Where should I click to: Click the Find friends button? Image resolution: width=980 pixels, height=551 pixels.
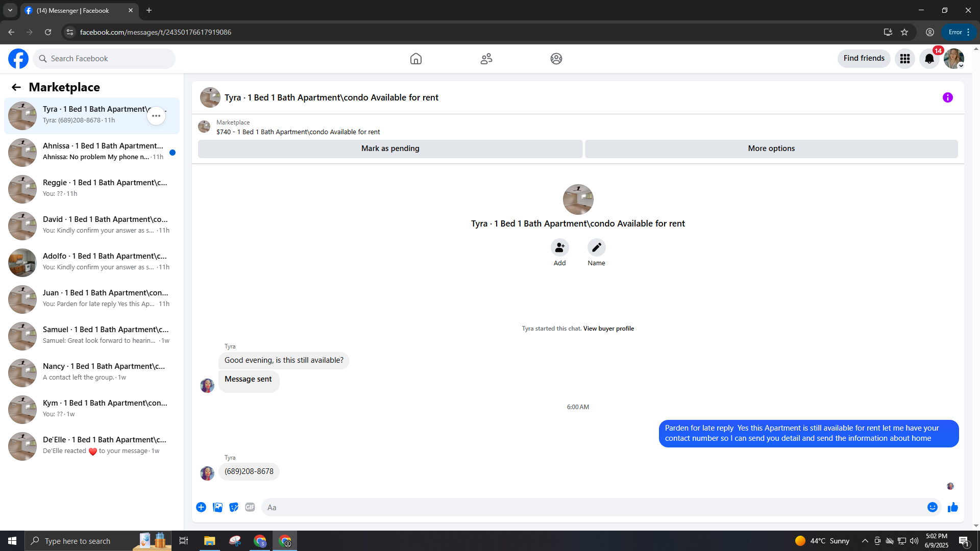pos(864,59)
